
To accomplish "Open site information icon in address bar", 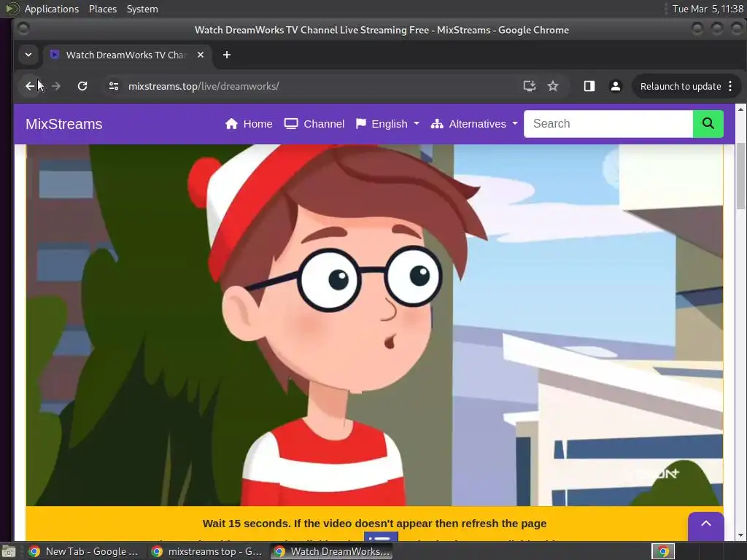I will pos(113,86).
